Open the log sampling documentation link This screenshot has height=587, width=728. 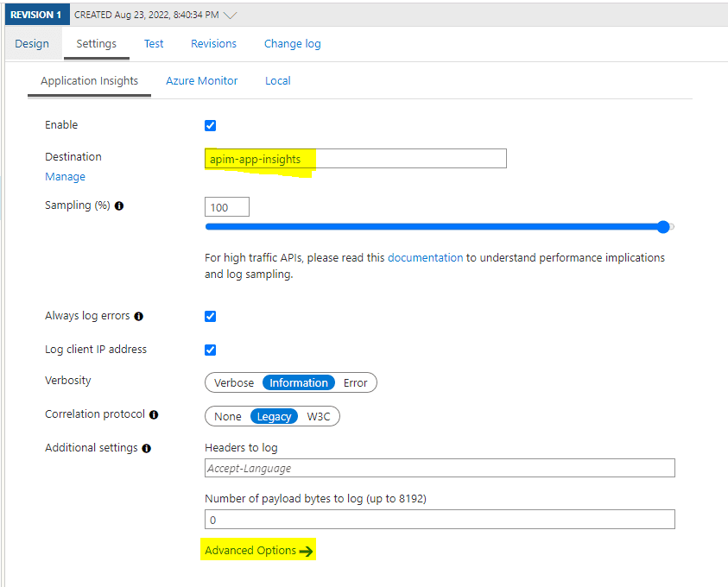(426, 257)
